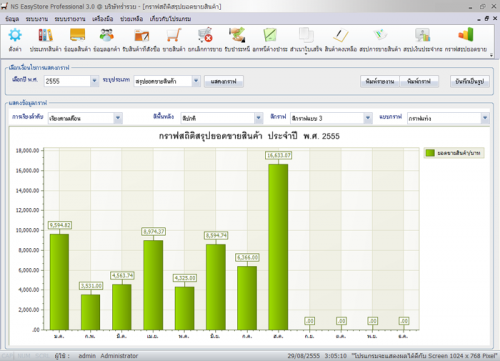
Task: Click the bar label 6,366.00
Action: tap(247, 257)
